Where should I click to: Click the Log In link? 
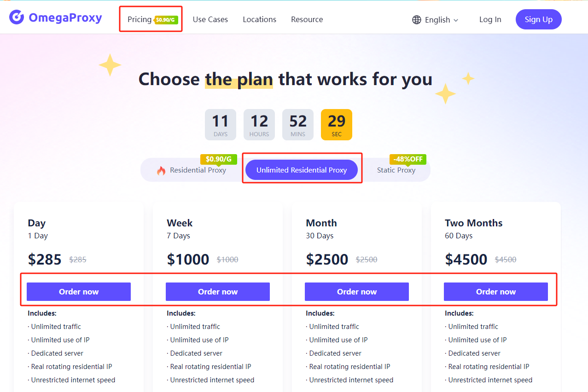coord(490,19)
